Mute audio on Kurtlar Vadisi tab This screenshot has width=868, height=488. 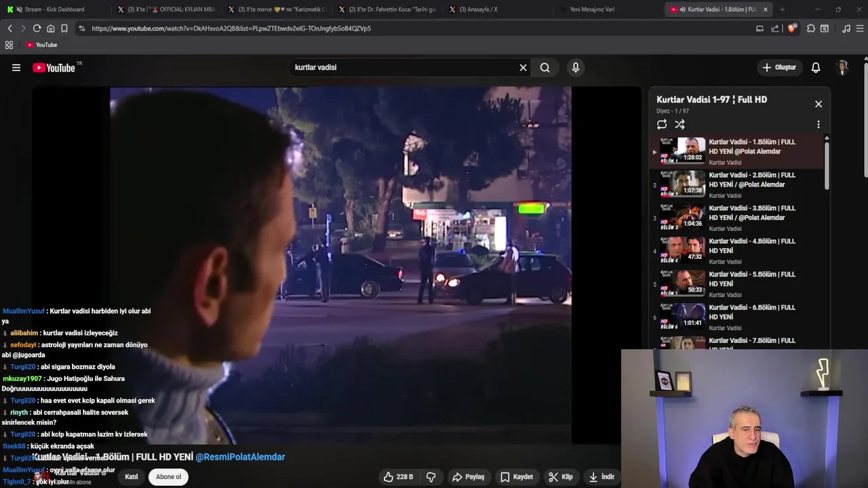[682, 9]
